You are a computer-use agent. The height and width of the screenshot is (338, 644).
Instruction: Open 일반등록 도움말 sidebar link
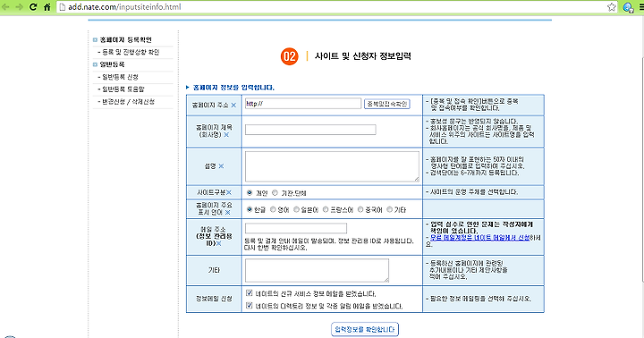(x=123, y=89)
